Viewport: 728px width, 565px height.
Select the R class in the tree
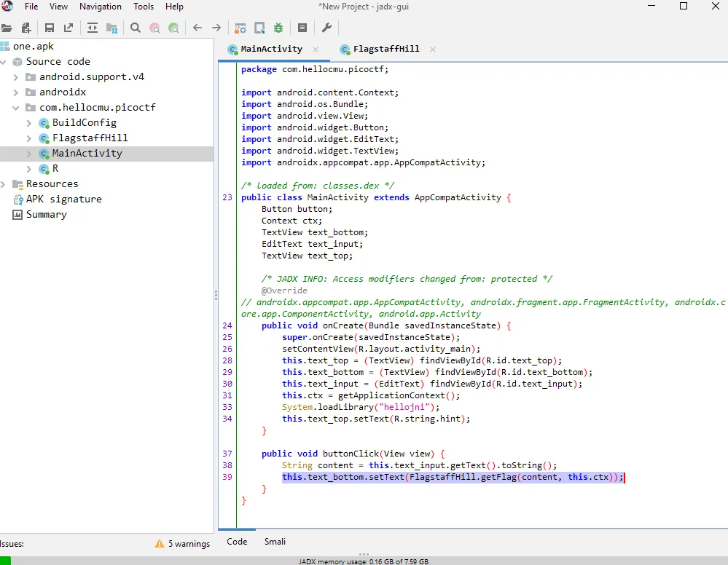click(55, 169)
